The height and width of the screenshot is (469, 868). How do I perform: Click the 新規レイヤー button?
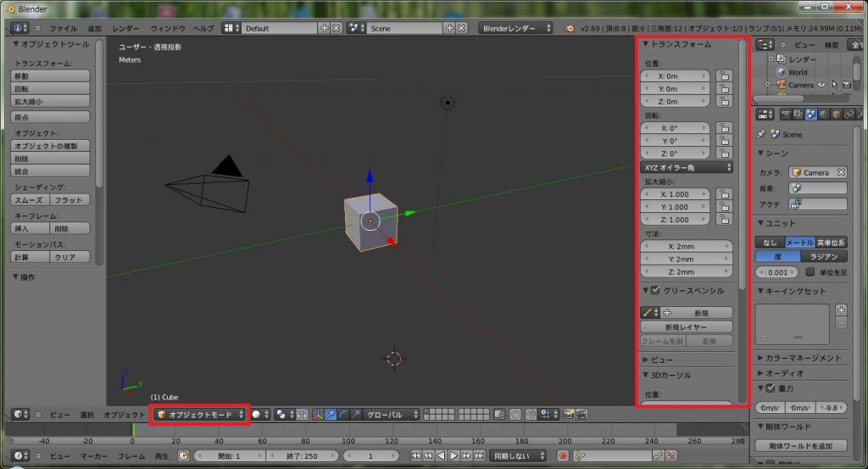click(x=687, y=327)
